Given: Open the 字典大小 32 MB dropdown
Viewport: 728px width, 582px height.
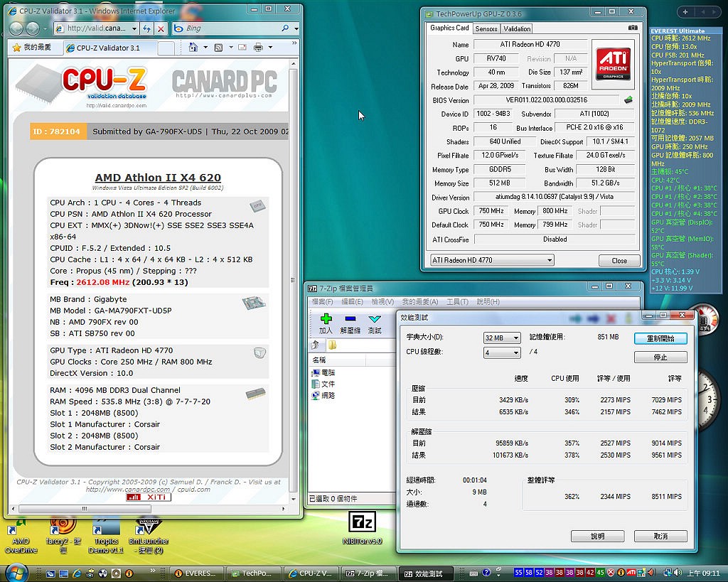Looking at the screenshot, I should pyautogui.click(x=502, y=338).
